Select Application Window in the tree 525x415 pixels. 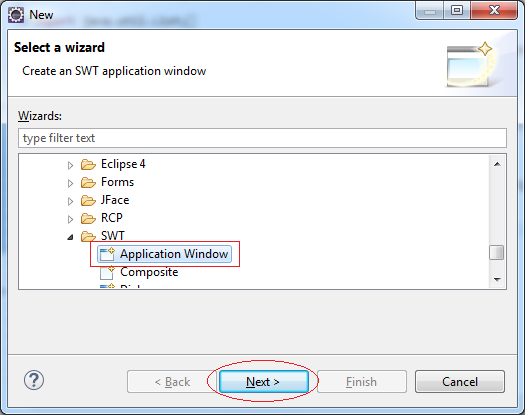coord(164,254)
